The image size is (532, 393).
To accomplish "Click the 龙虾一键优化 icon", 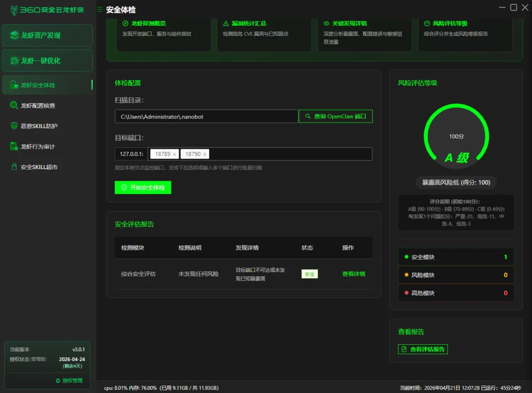I will tap(14, 61).
